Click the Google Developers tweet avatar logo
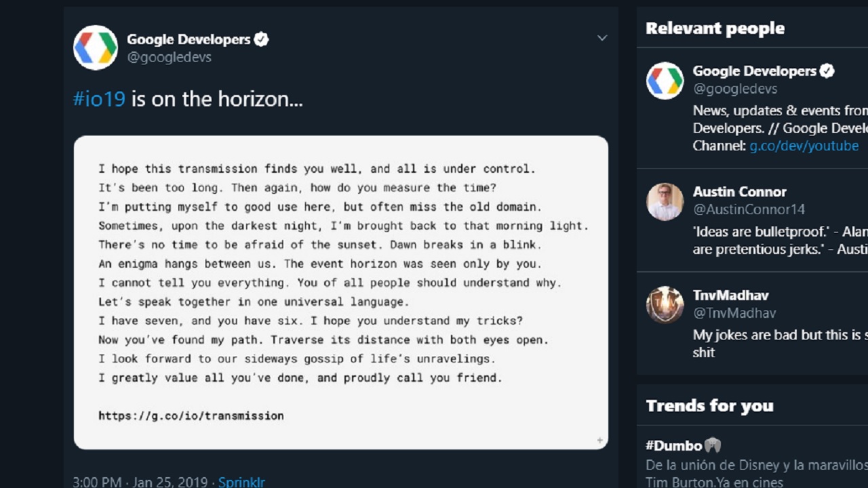This screenshot has height=488, width=868. pyautogui.click(x=96, y=47)
